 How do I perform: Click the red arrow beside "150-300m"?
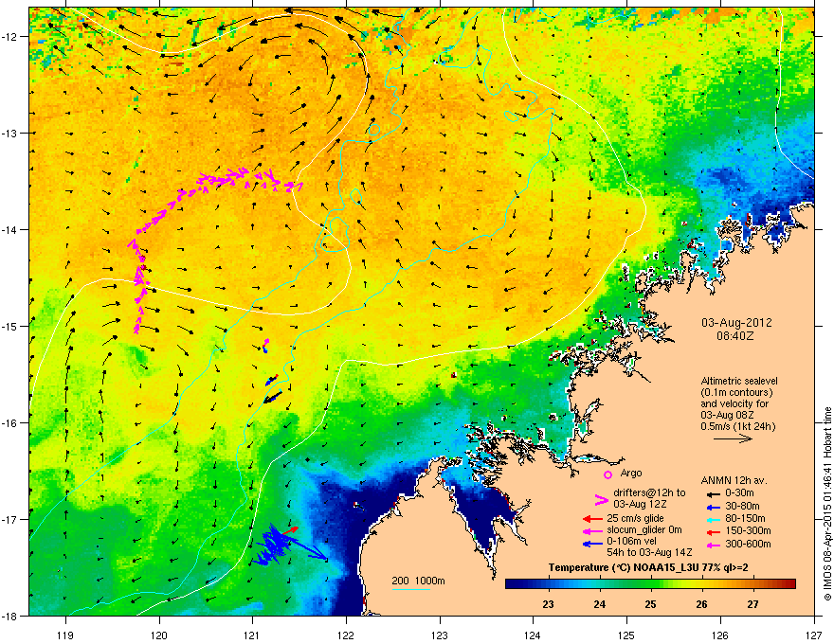coord(712,532)
